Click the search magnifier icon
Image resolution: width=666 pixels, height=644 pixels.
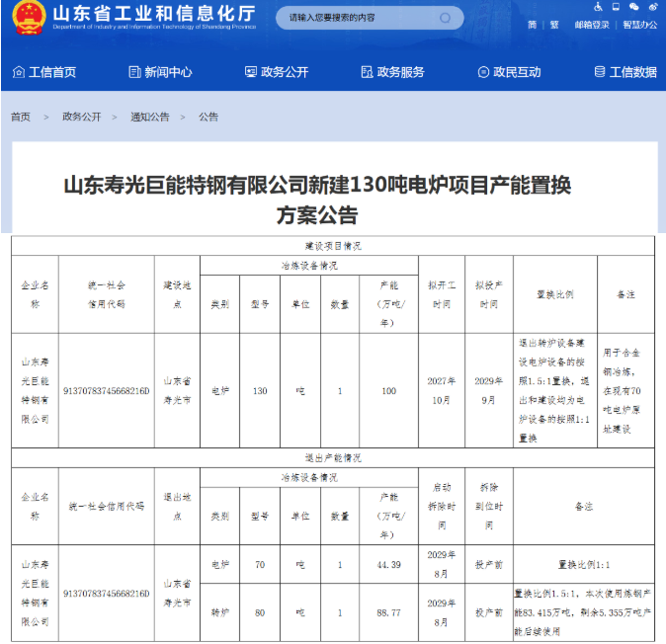pos(445,18)
